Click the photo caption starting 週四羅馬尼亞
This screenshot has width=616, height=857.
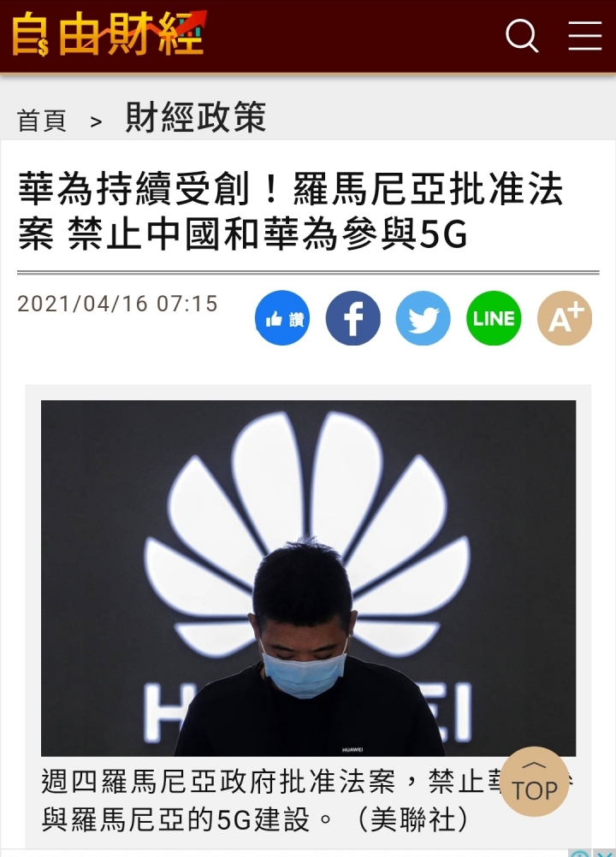pyautogui.click(x=308, y=801)
